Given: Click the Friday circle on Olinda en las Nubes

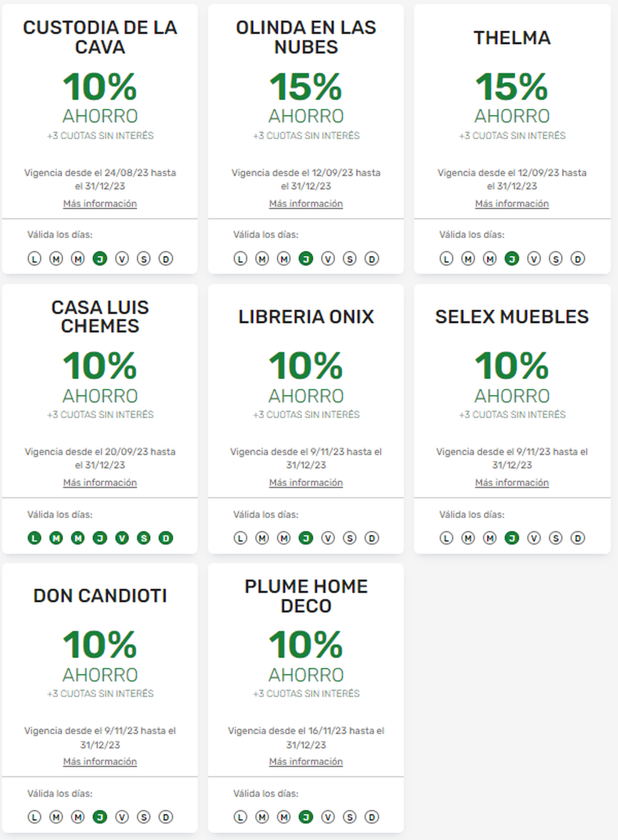Looking at the screenshot, I should 328,258.
